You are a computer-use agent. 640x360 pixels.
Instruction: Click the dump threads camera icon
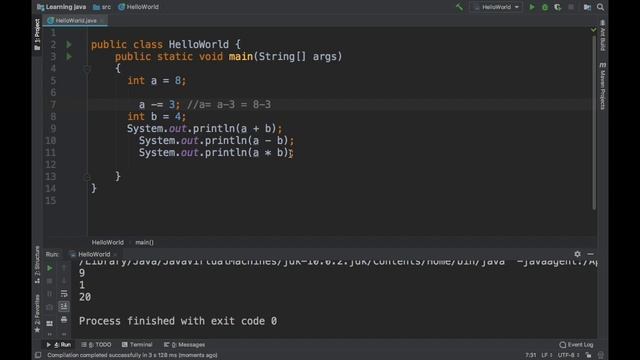pos(50,307)
